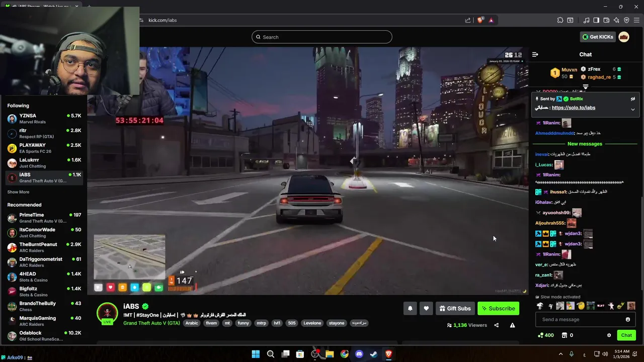Open the Brave playlist music-note icon
Screen dimensions: 644x362
click(x=586, y=20)
